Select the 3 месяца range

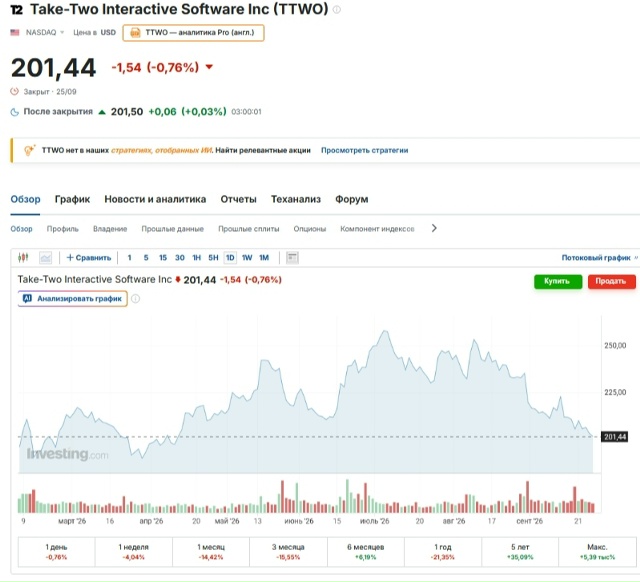[x=288, y=552]
